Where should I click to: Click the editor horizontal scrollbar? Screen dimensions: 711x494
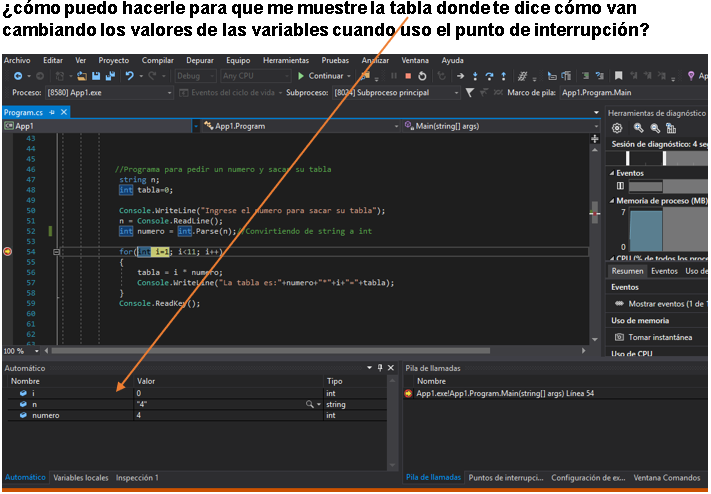(x=271, y=351)
